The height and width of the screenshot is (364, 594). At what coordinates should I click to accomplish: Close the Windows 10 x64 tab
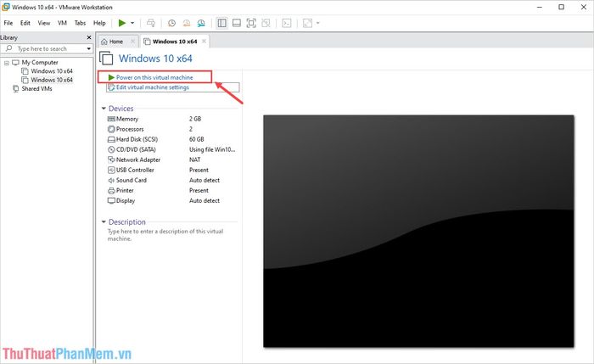coord(204,42)
